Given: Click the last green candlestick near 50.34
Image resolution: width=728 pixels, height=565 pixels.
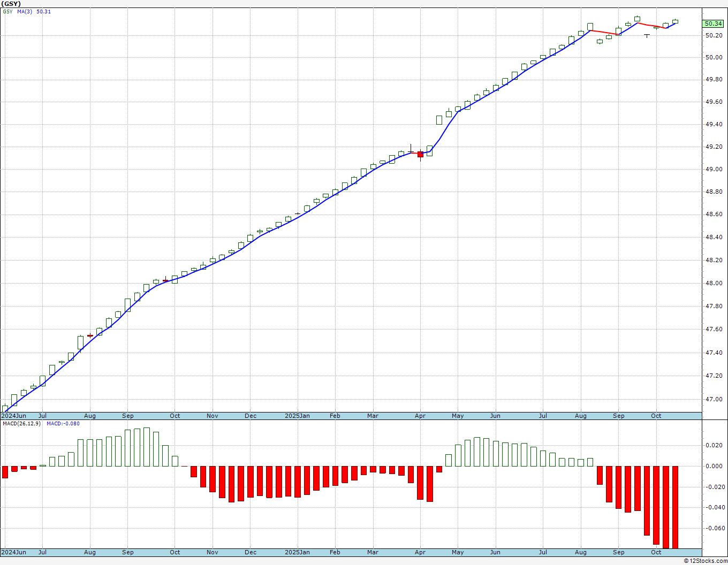Looking at the screenshot, I should pyautogui.click(x=675, y=21).
